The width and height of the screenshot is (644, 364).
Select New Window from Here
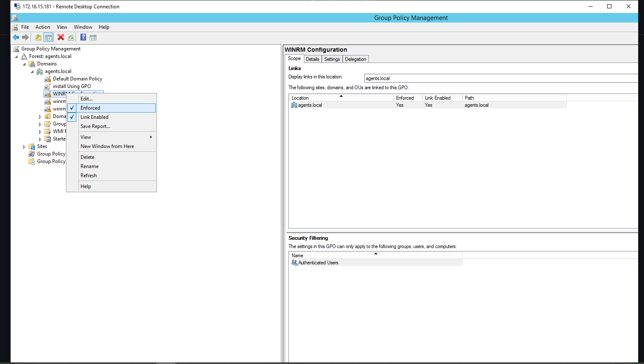111,146
